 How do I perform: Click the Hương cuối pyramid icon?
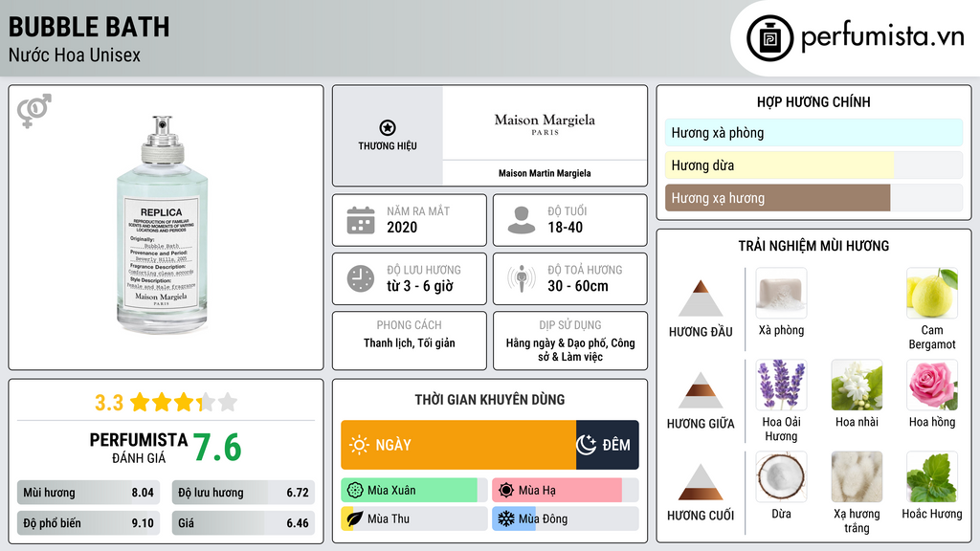701,482
